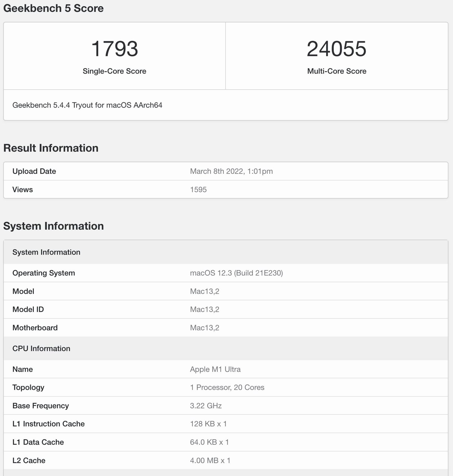Click the macOS 12.3 build value
This screenshot has width=453, height=476.
click(236, 273)
